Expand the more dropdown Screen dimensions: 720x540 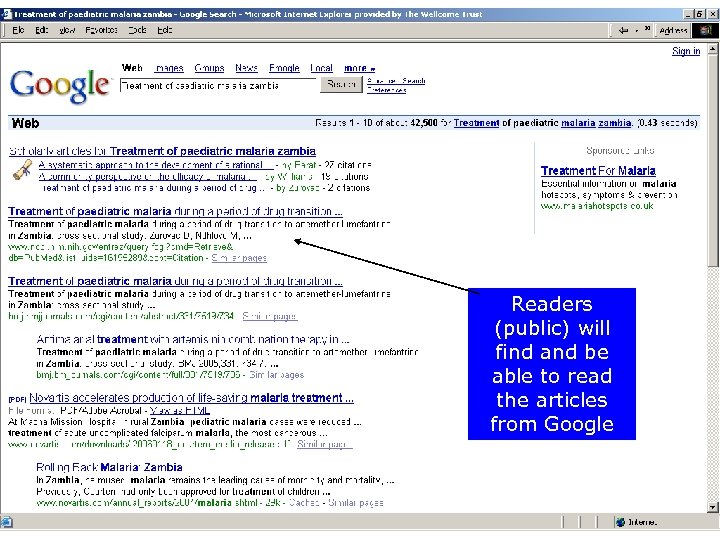[360, 68]
